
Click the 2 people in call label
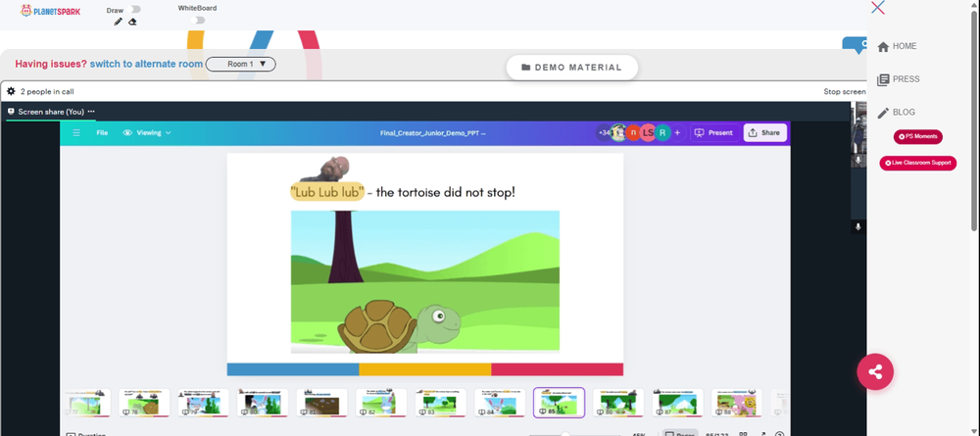(x=47, y=92)
